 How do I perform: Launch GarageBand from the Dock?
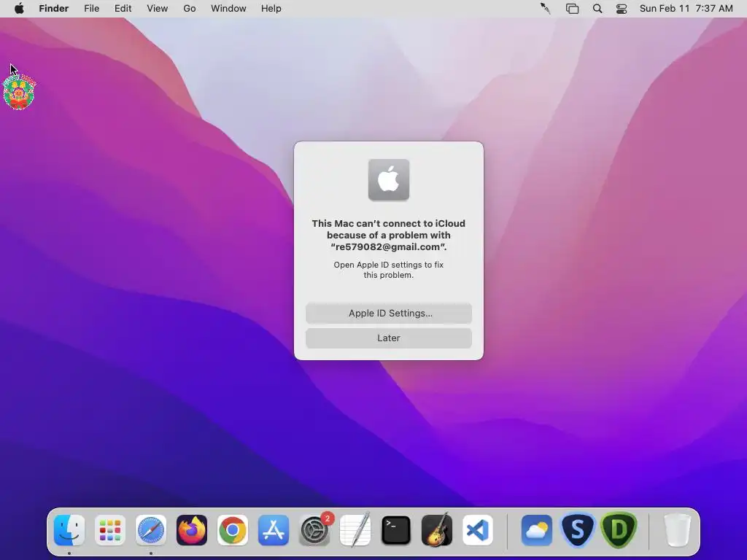(437, 529)
